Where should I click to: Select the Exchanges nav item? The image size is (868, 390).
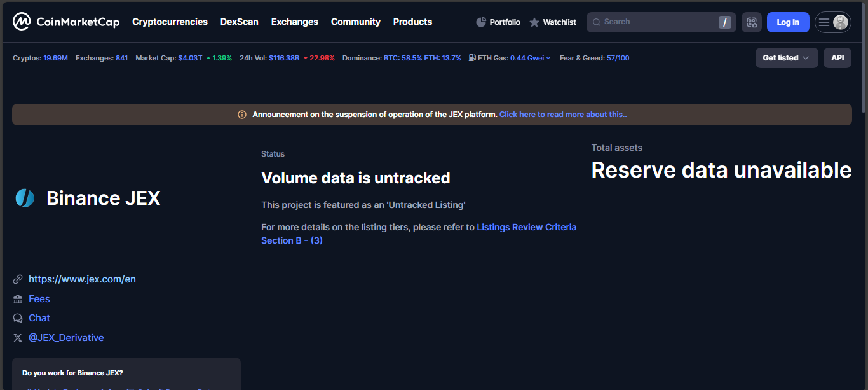tap(294, 22)
